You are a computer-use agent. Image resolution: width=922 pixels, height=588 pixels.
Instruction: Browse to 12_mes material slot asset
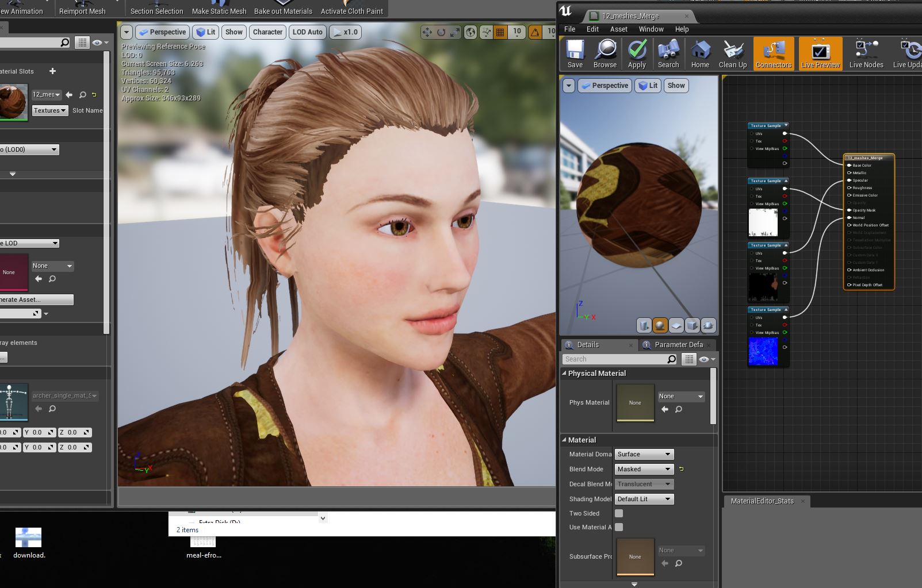click(x=82, y=95)
